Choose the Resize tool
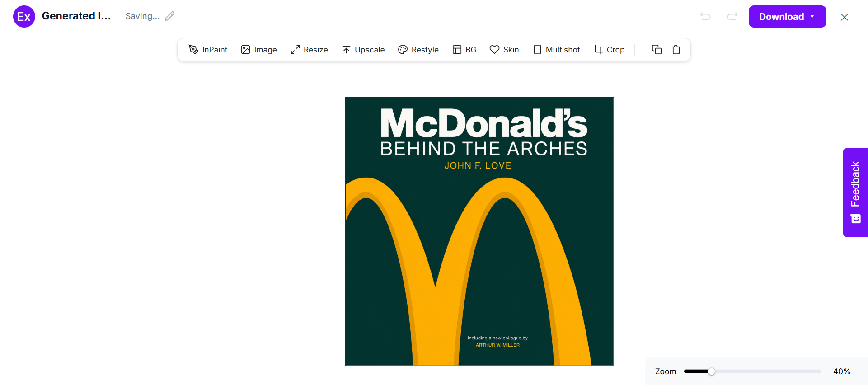The width and height of the screenshot is (868, 385). (309, 50)
